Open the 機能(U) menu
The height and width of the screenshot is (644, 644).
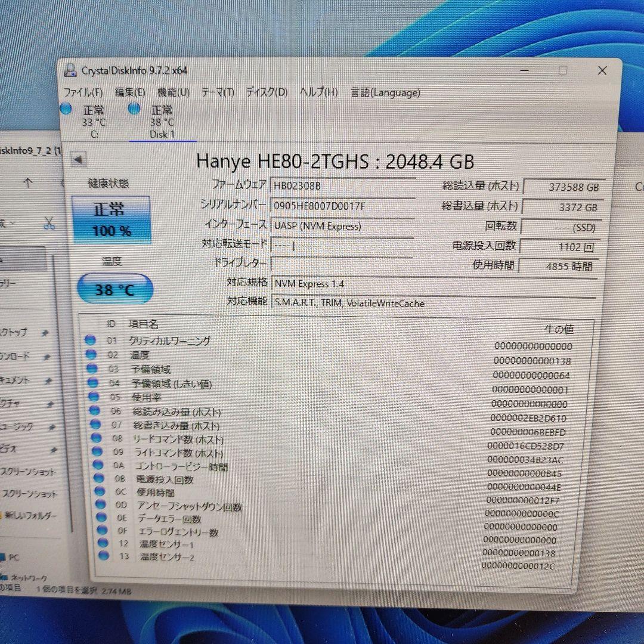pyautogui.click(x=174, y=92)
